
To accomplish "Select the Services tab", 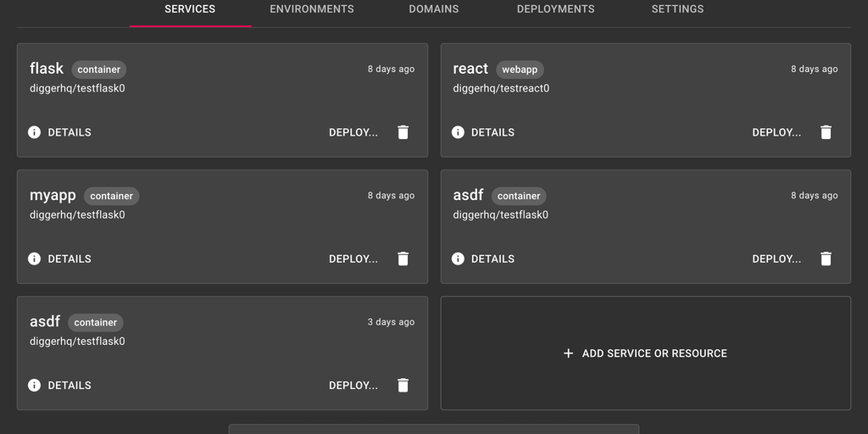I will pos(190,9).
